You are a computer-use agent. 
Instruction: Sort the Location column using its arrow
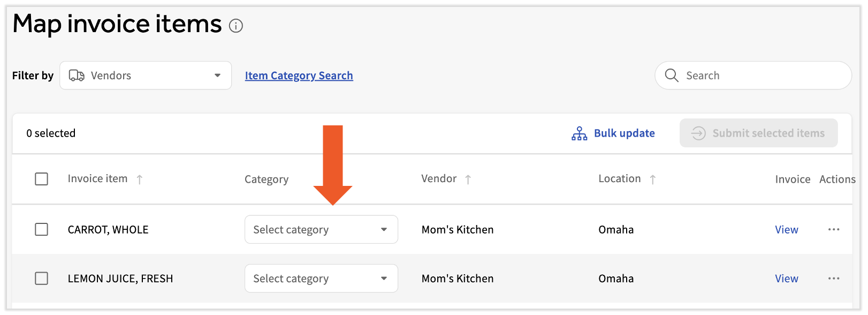653,179
